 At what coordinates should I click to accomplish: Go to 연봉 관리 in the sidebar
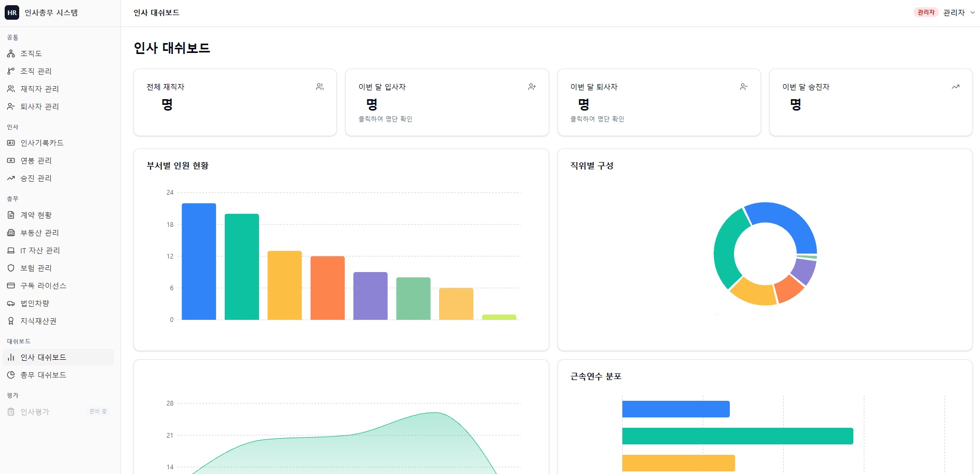(x=58, y=160)
